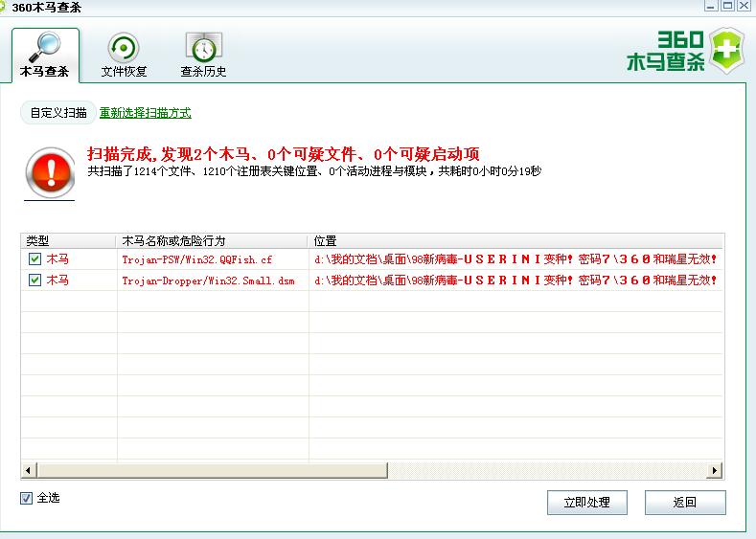Switch to the 文件恢复 tab
Viewport: 756px width, 539px height.
pyautogui.click(x=124, y=55)
